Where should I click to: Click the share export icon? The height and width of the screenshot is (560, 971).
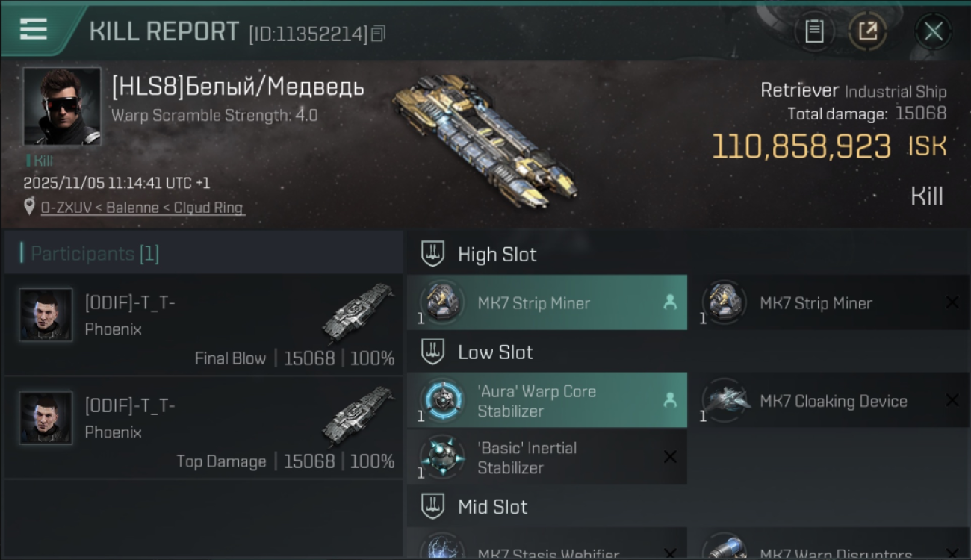867,31
